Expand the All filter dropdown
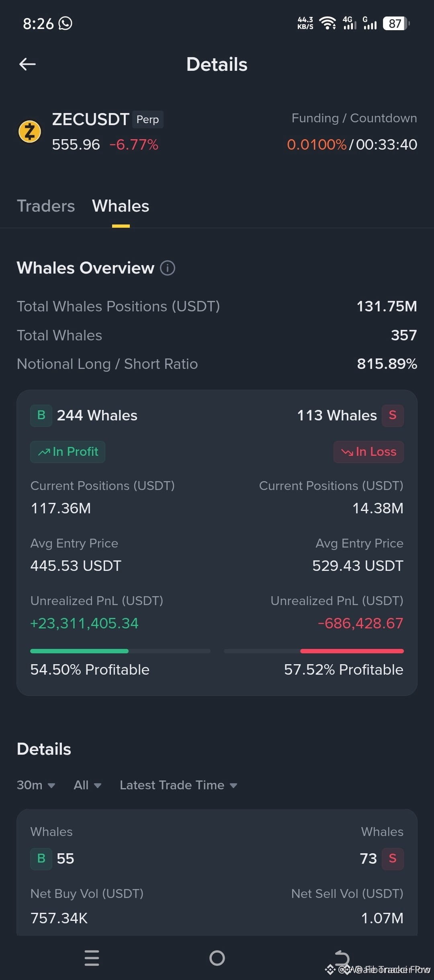The width and height of the screenshot is (434, 980). coord(87,785)
